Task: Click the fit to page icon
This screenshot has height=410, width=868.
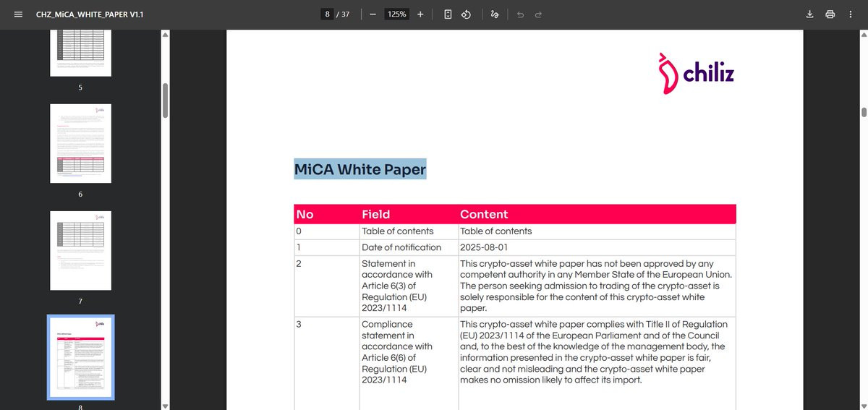Action: click(x=448, y=14)
